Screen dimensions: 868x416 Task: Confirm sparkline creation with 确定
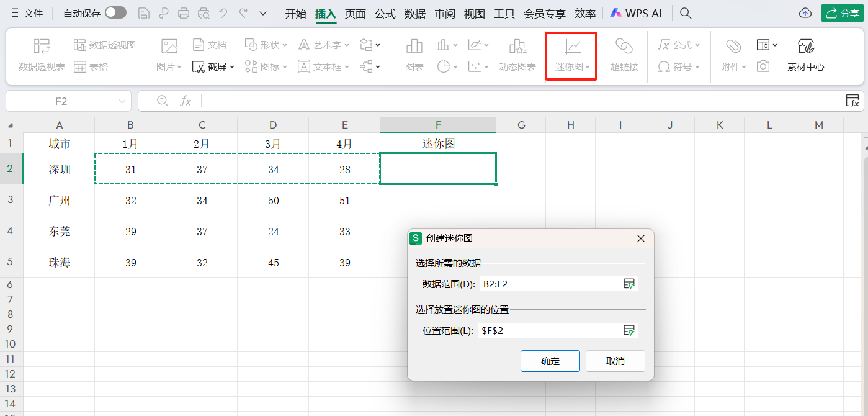tap(550, 361)
